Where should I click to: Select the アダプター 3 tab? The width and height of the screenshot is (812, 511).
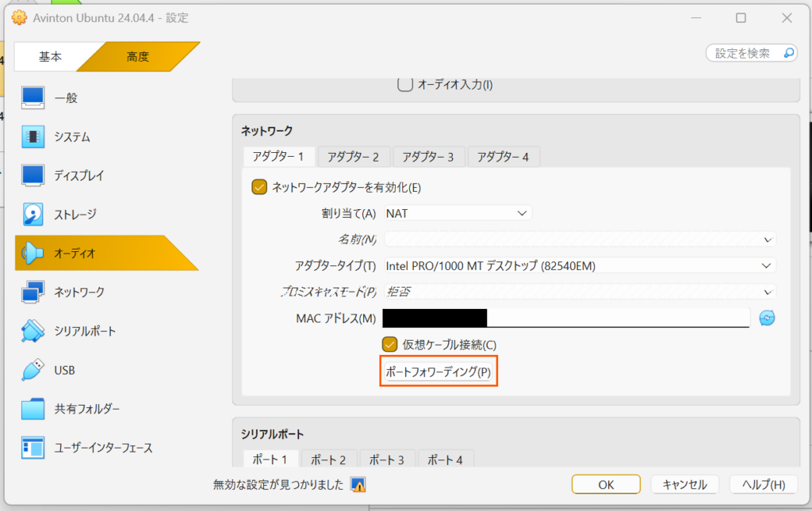tap(428, 157)
